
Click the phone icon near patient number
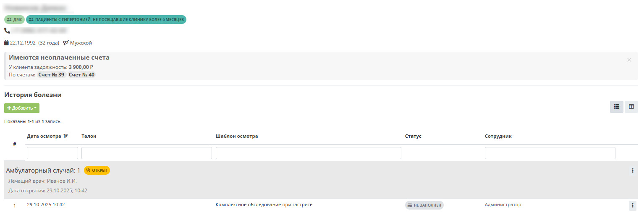pyautogui.click(x=7, y=31)
